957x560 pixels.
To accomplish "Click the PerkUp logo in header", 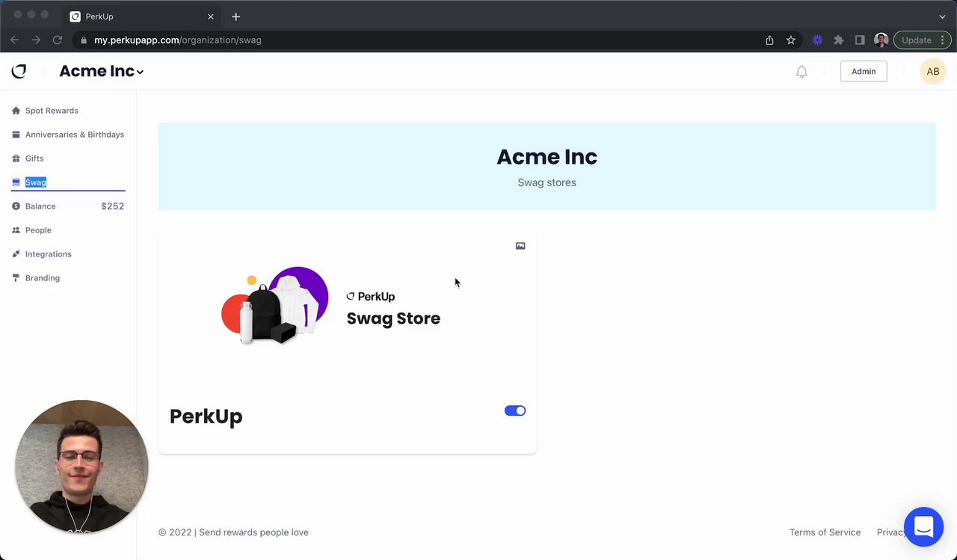I will coord(19,71).
